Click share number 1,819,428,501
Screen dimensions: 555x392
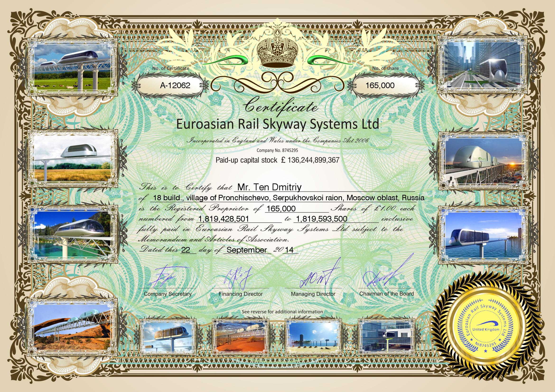pyautogui.click(x=223, y=219)
